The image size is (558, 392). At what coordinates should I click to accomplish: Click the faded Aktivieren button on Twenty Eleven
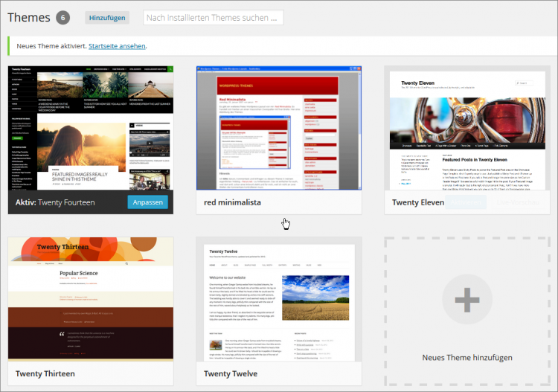pyautogui.click(x=465, y=202)
